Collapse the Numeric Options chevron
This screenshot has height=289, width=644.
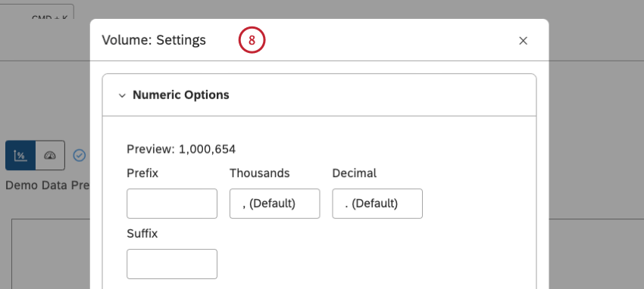[122, 95]
